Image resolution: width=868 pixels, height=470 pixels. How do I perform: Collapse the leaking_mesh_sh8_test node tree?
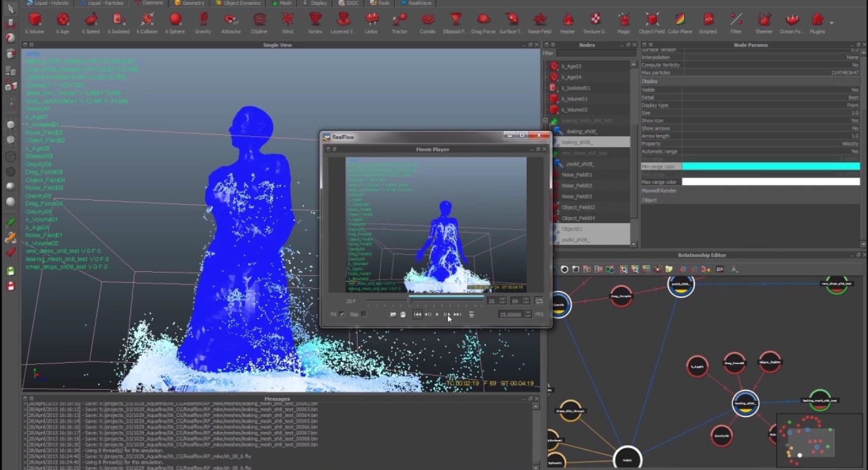pyautogui.click(x=546, y=121)
